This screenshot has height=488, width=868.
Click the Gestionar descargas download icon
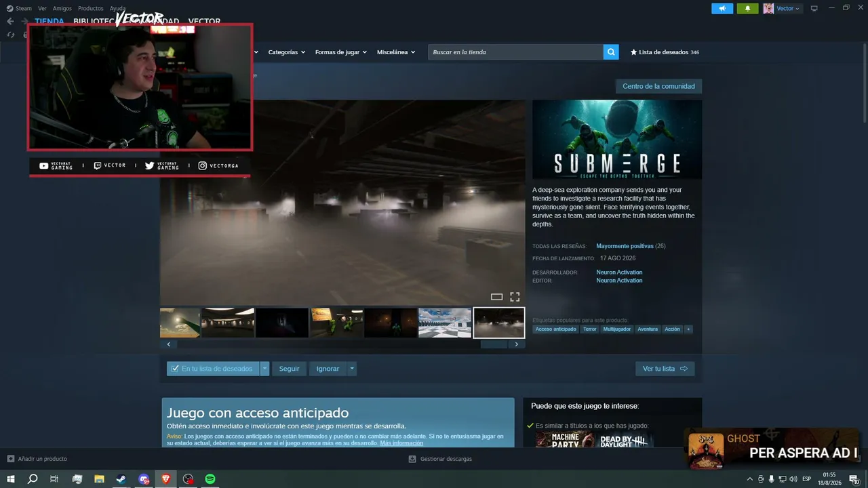[412, 459]
